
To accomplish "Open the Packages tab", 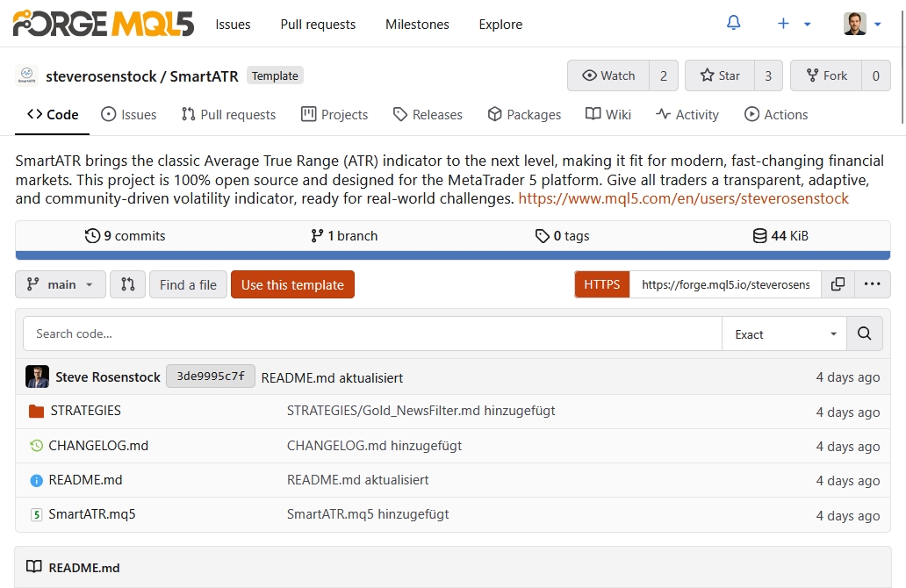I will pos(524,114).
